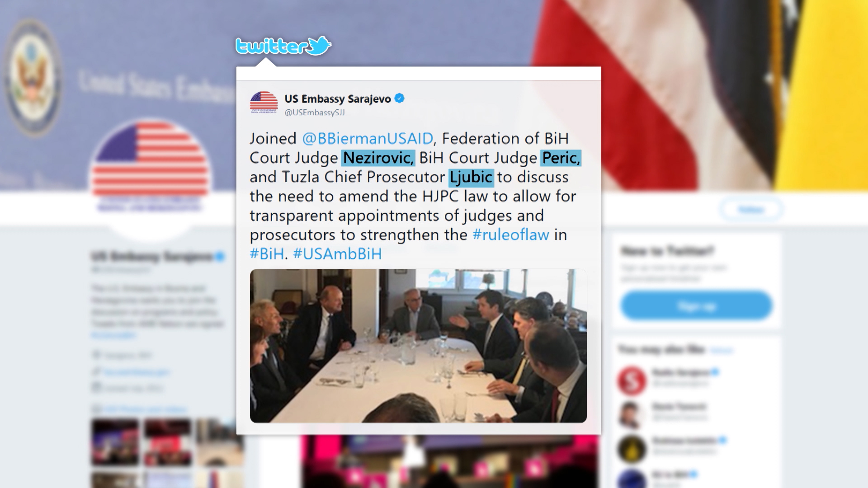Open the US Embassy Sarajevo flag avatar
The image size is (868, 488).
(x=264, y=103)
